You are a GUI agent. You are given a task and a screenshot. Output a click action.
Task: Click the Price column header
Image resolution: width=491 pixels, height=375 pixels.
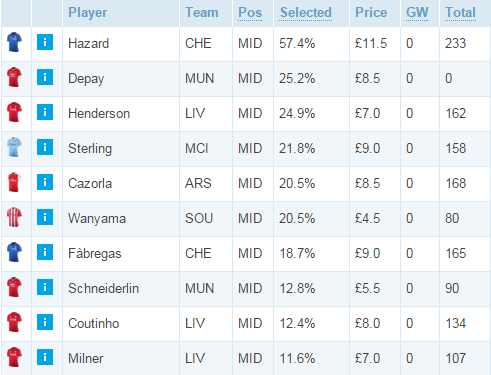click(371, 13)
